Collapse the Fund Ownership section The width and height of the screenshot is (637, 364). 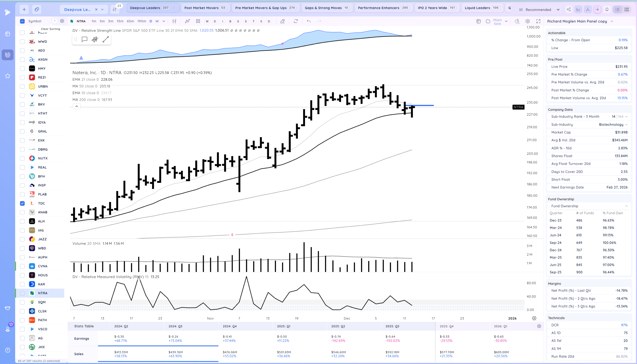click(626, 206)
